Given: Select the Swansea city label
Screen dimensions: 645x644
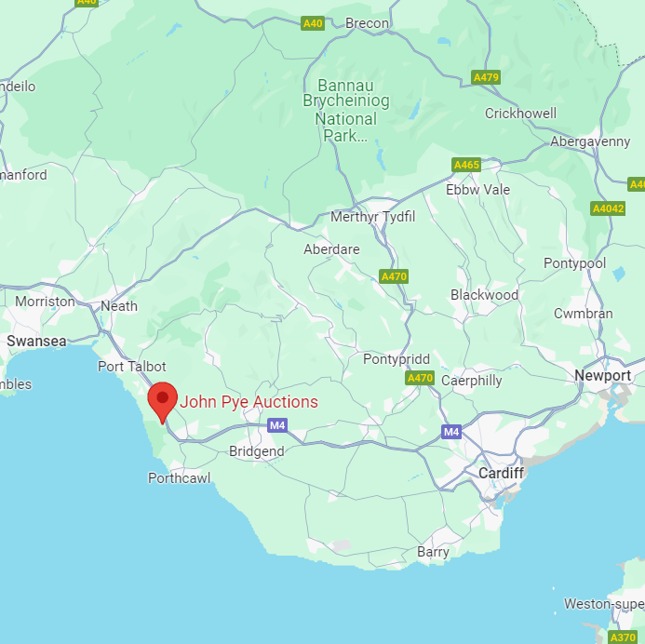Looking at the screenshot, I should pos(36,341).
